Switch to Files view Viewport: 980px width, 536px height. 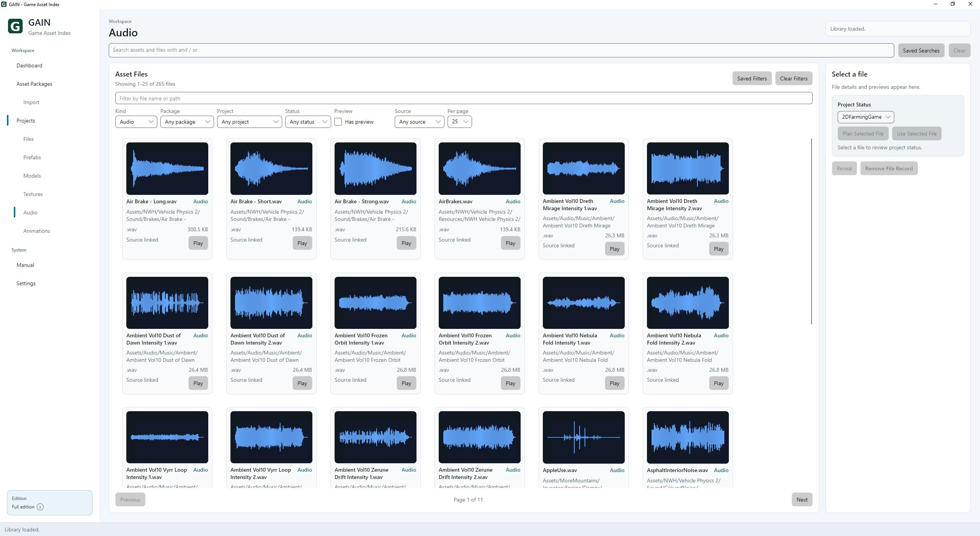[x=28, y=139]
